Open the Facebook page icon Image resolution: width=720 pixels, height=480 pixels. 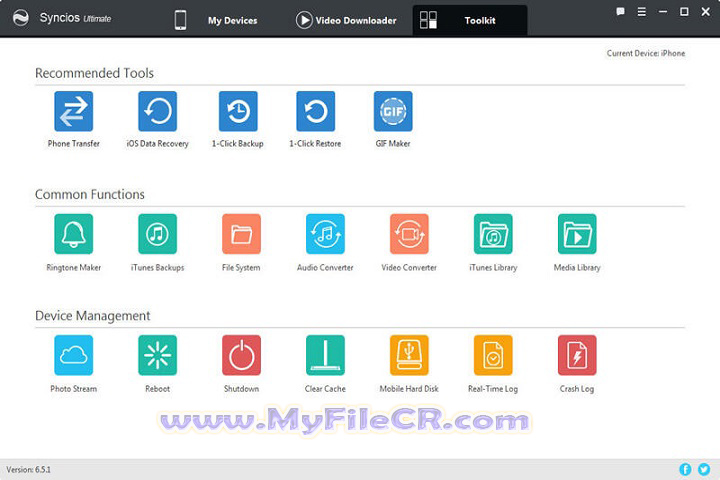point(685,469)
